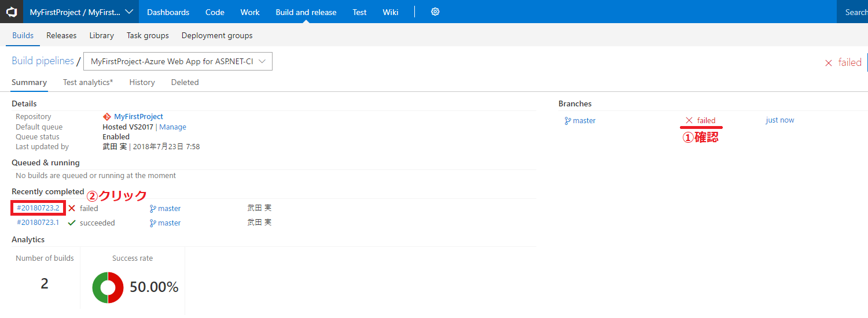Screen dimensions: 868x318
Task: Click the succeeded status text
Action: click(x=97, y=223)
